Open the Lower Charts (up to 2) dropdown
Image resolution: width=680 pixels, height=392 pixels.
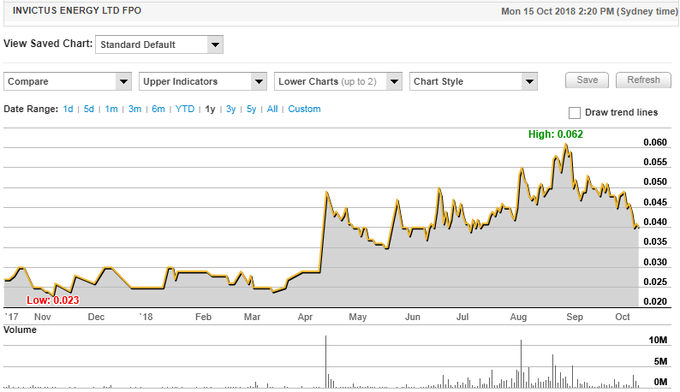pyautogui.click(x=338, y=82)
